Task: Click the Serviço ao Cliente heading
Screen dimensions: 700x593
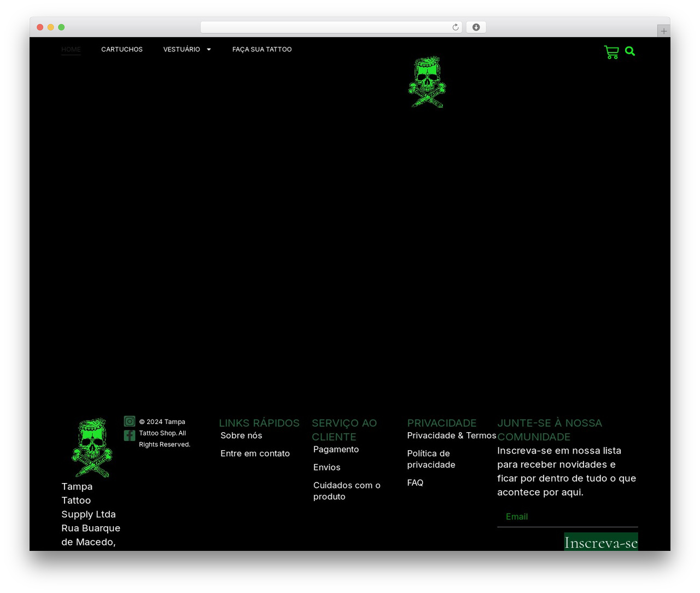Action: coord(345,430)
